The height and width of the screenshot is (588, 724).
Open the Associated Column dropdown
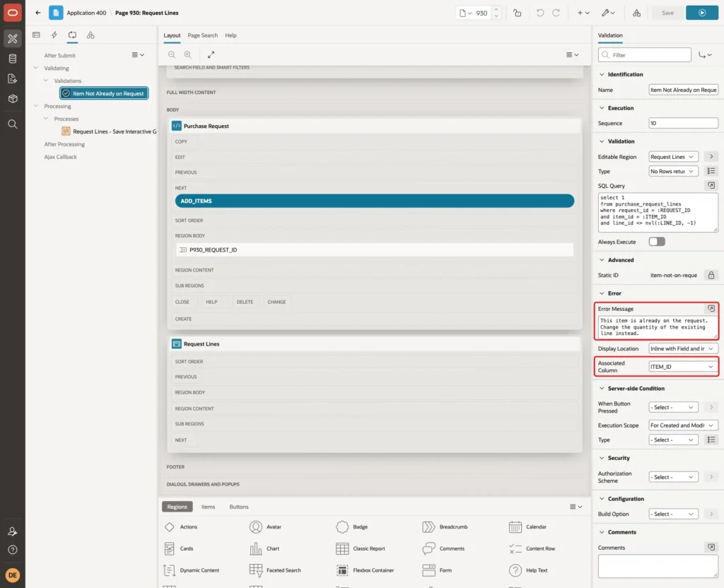pyautogui.click(x=683, y=367)
